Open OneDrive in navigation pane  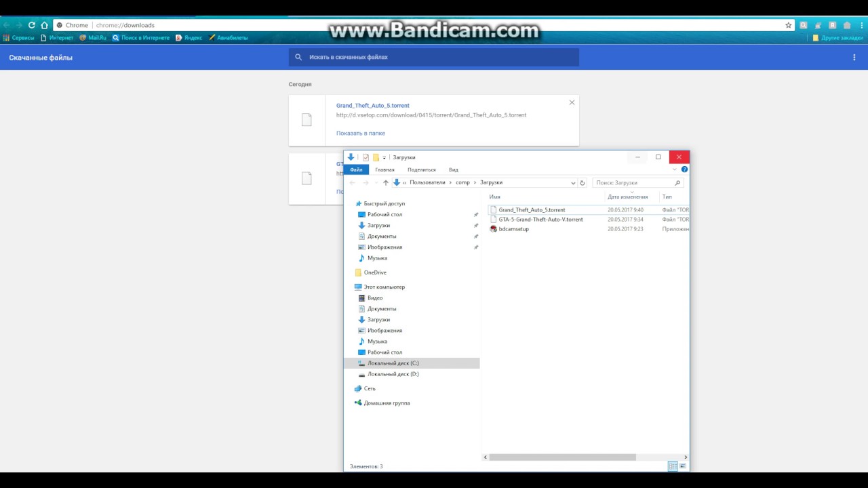pyautogui.click(x=375, y=272)
